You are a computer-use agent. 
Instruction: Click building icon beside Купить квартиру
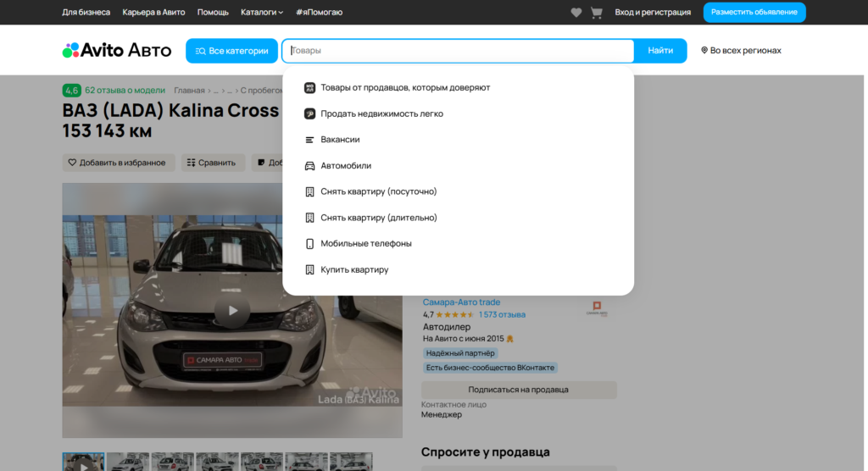pyautogui.click(x=309, y=269)
